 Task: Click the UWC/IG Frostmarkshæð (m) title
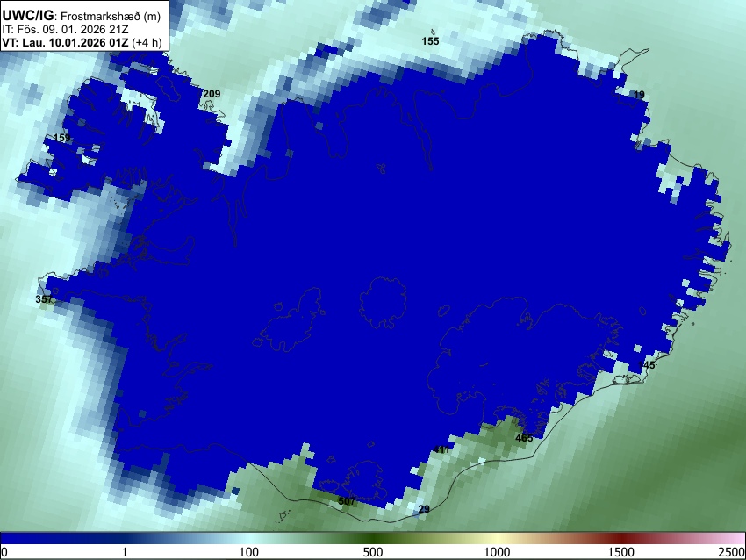point(82,16)
